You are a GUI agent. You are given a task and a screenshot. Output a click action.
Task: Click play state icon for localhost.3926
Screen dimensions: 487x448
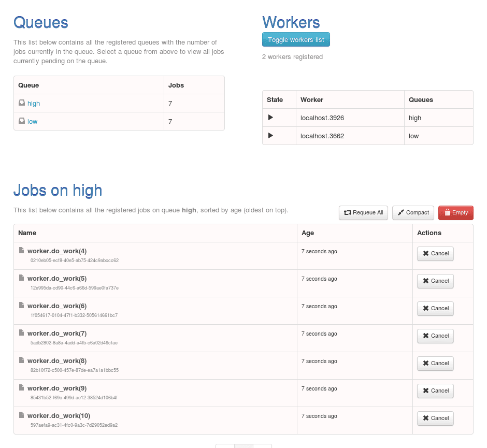click(x=270, y=118)
